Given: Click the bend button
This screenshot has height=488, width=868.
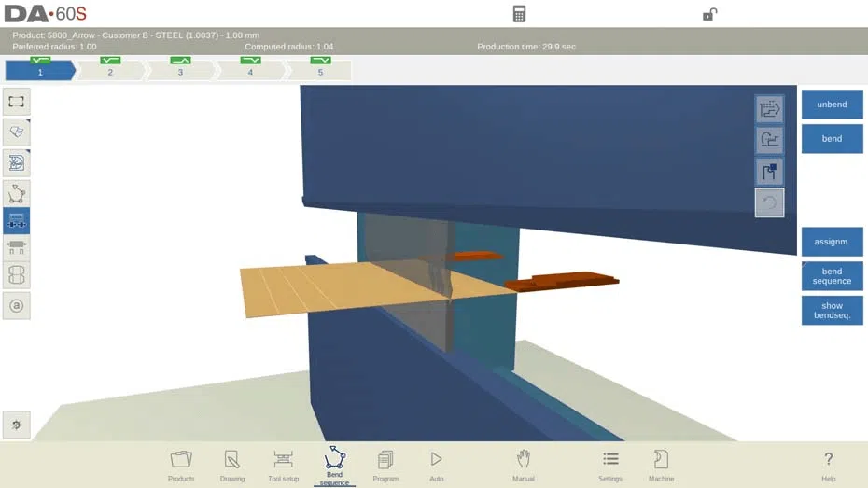Looking at the screenshot, I should [832, 139].
